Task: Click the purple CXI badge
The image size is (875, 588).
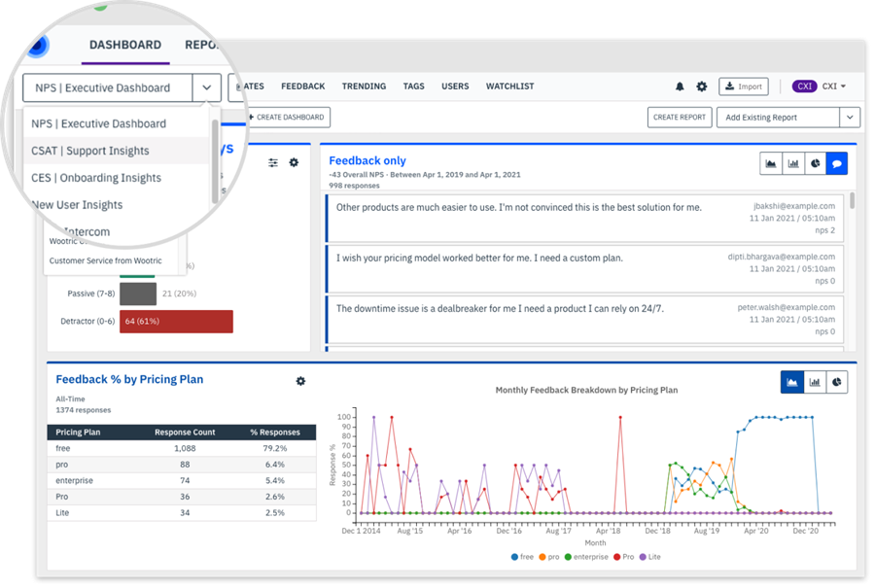Action: point(804,86)
